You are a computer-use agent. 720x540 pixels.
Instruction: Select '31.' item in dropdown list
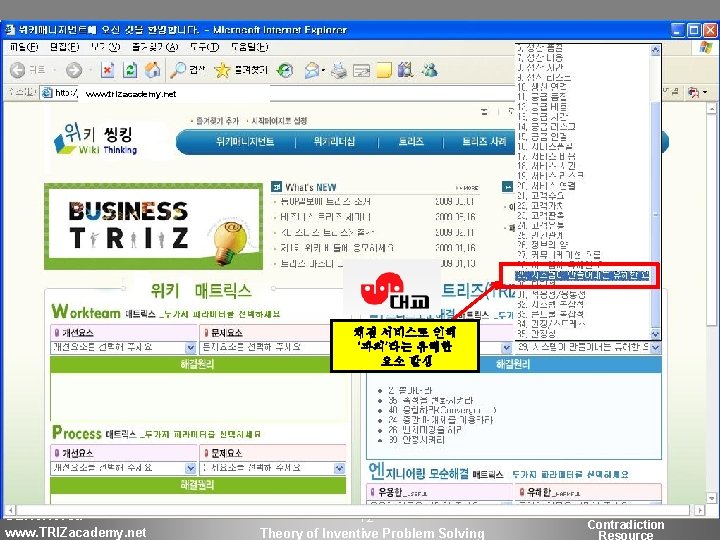tap(551, 293)
